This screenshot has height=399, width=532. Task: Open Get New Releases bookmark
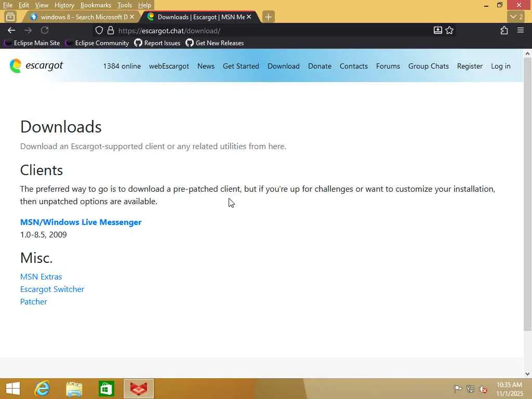pos(215,43)
